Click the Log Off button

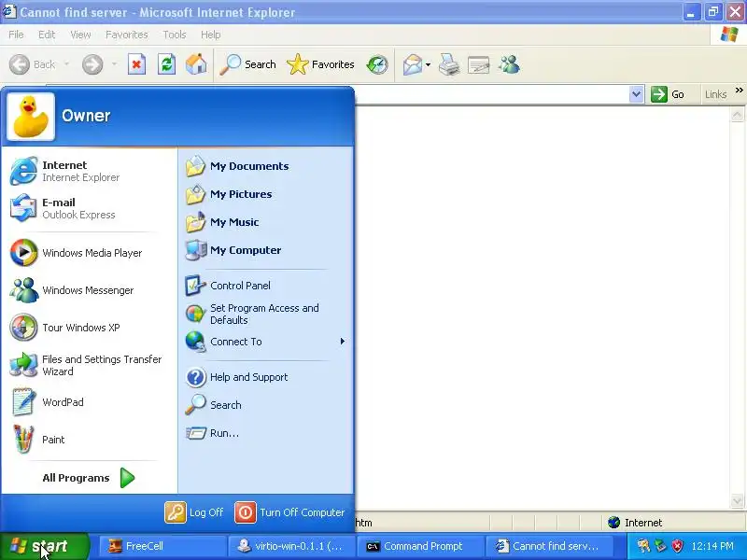194,512
